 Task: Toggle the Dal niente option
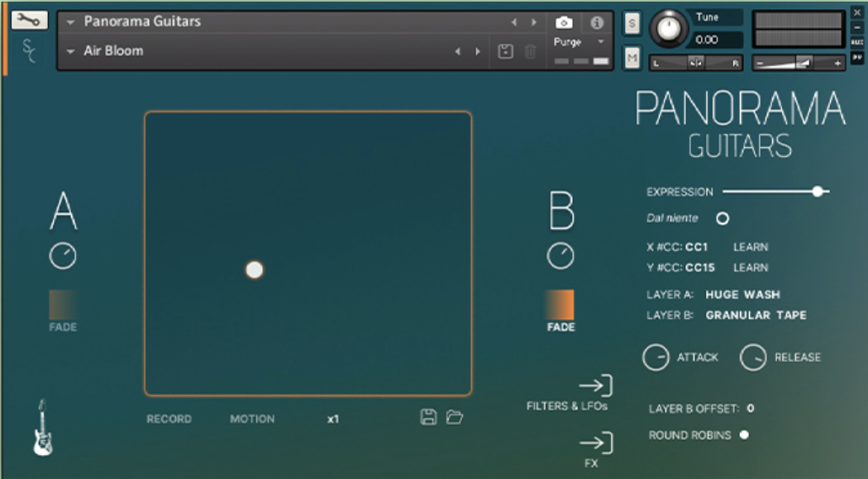pos(723,218)
